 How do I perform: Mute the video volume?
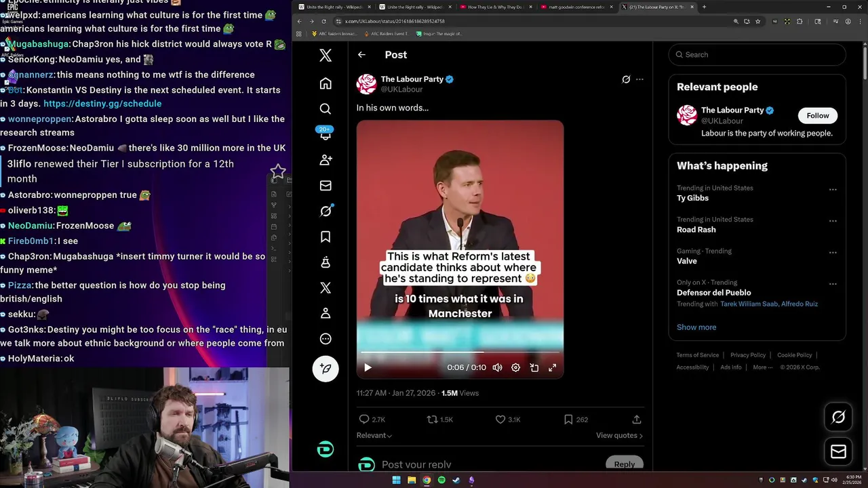click(x=497, y=367)
